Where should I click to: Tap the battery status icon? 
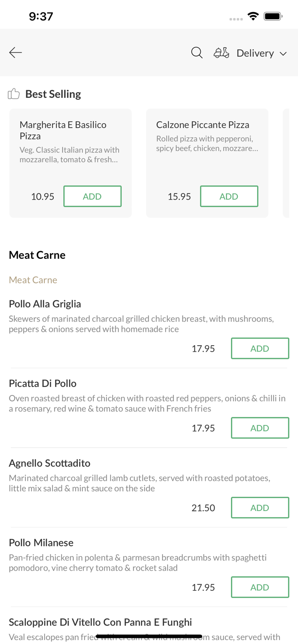click(x=273, y=16)
